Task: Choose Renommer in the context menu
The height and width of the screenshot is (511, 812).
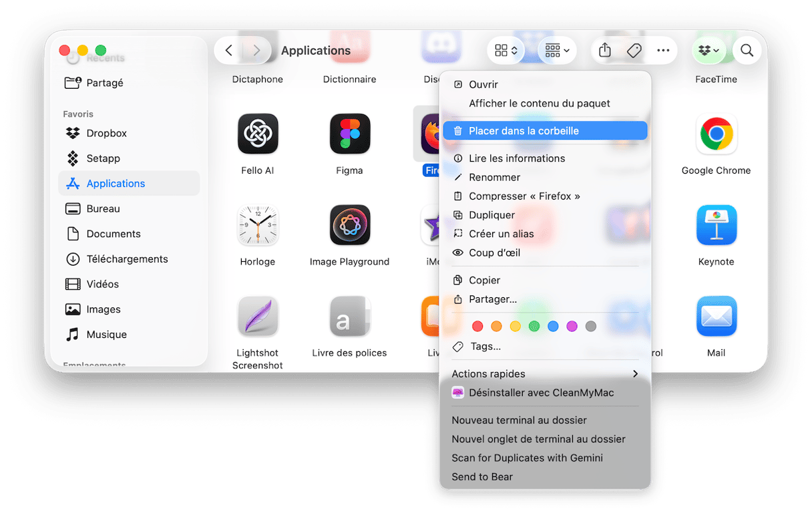Action: [x=545, y=177]
